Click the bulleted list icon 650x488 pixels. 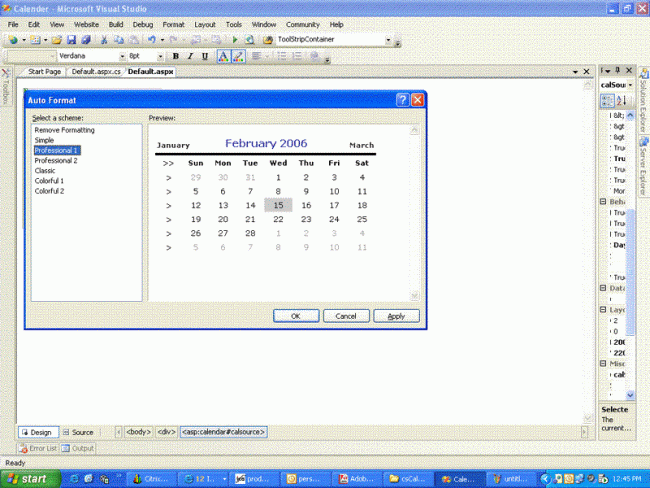point(281,56)
